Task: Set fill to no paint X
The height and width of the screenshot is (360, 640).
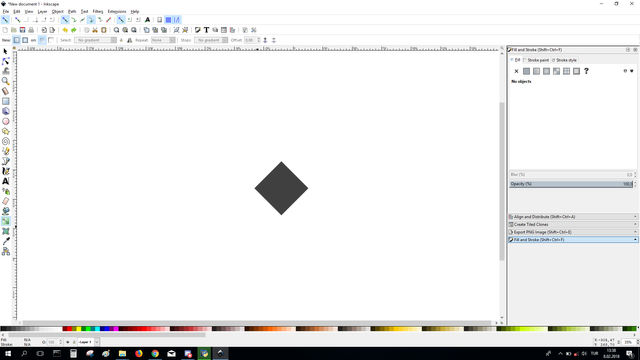Action: pos(516,71)
